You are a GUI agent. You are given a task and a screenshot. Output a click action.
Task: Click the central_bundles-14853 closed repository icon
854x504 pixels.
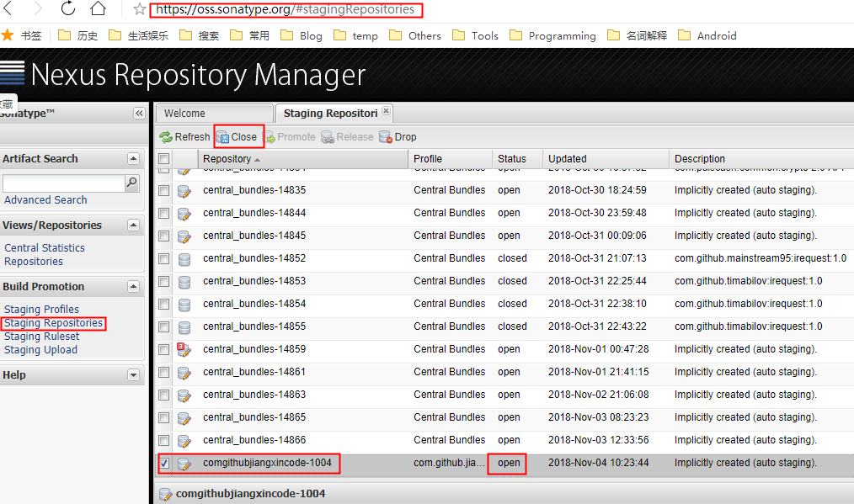click(x=184, y=282)
